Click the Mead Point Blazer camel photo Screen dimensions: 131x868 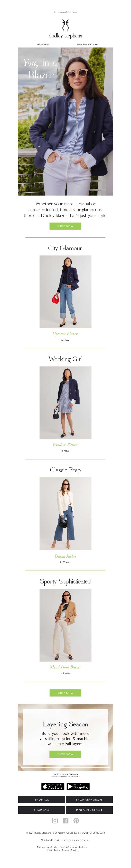(x=65, y=625)
